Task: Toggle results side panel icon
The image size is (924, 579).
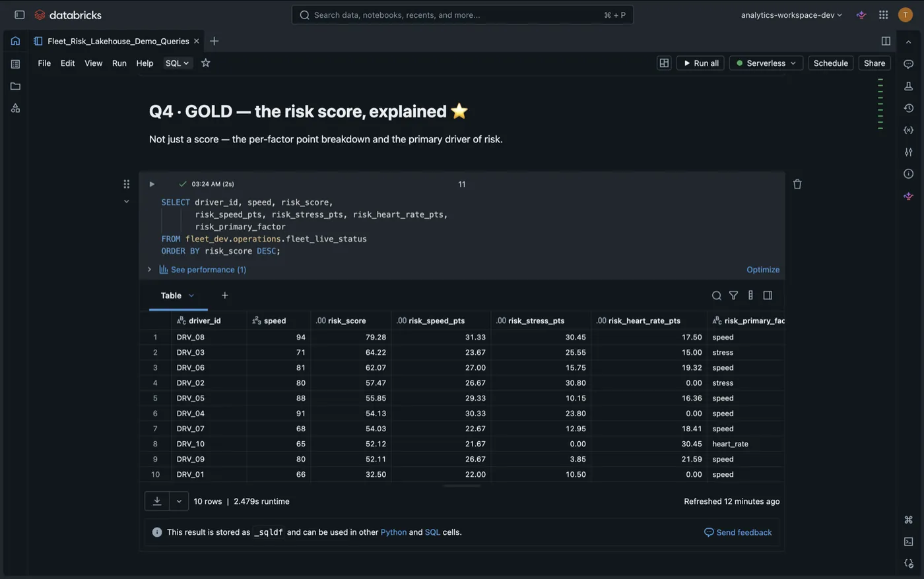Action: point(768,295)
